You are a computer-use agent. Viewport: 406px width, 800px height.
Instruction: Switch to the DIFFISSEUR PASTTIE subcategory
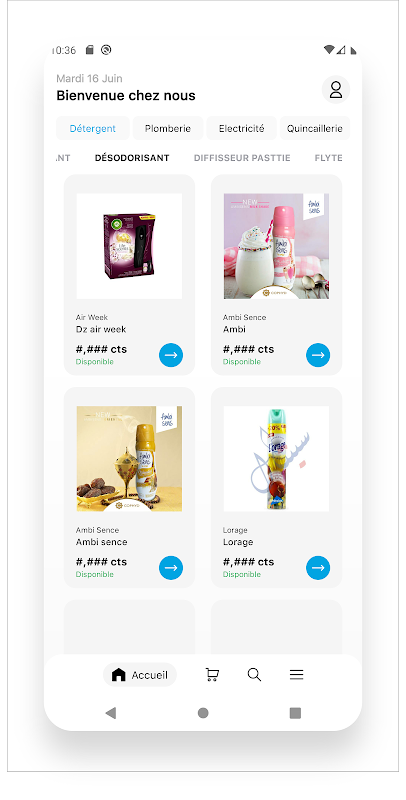242,158
